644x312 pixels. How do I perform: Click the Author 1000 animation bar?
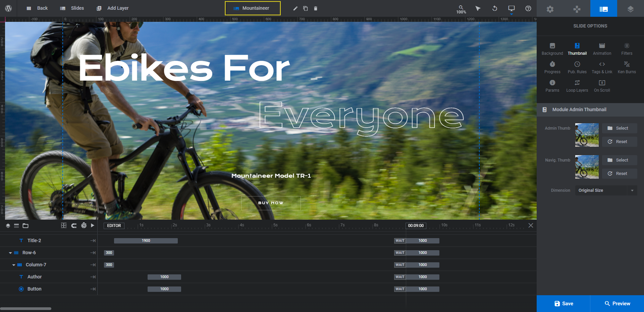(x=164, y=277)
